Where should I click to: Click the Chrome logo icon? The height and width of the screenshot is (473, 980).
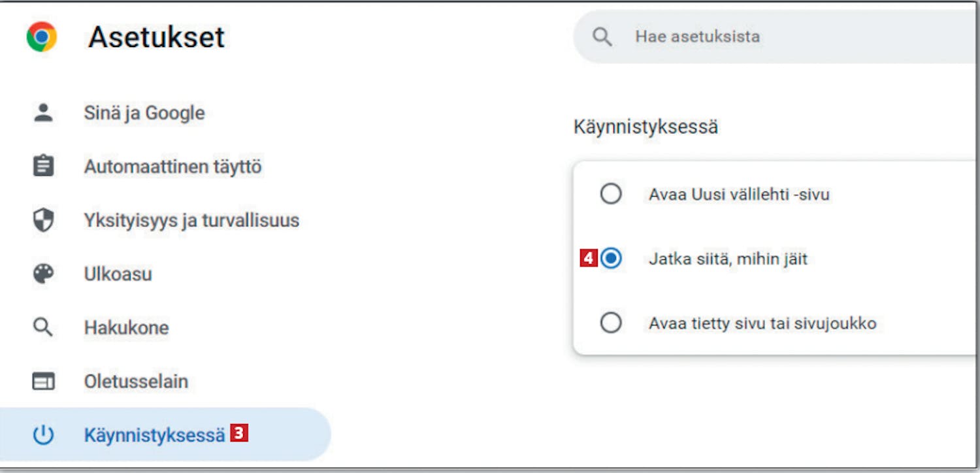[42, 37]
